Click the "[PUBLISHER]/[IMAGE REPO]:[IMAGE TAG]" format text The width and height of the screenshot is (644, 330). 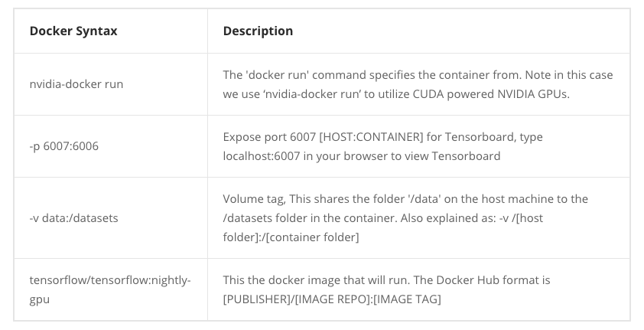(332, 299)
